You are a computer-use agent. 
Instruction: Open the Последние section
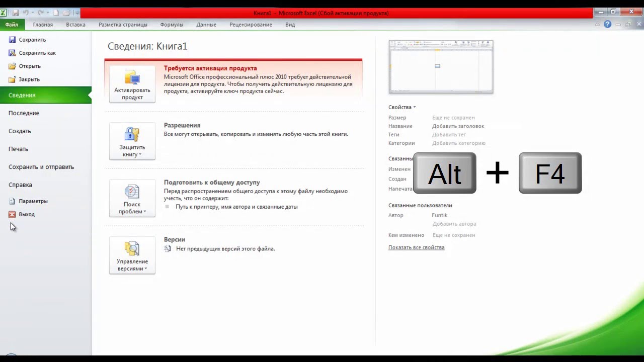click(x=24, y=113)
